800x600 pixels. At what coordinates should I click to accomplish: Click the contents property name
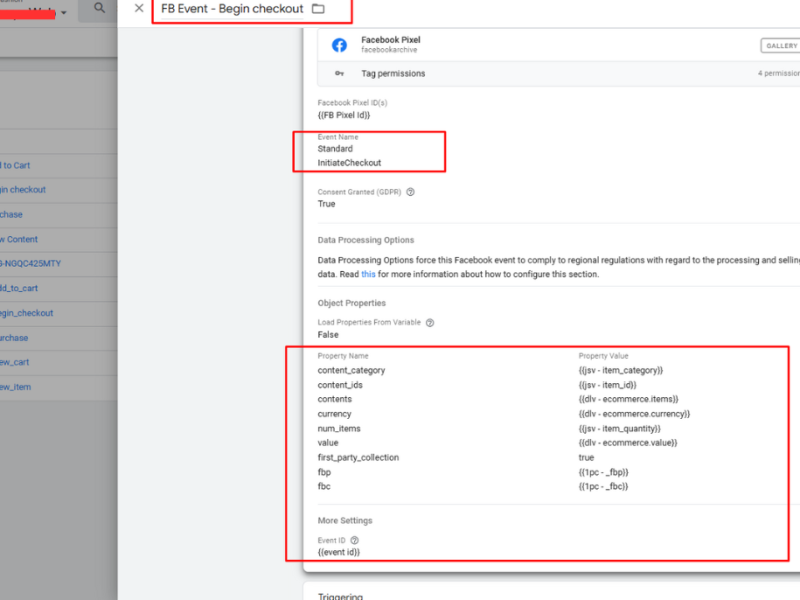pyautogui.click(x=335, y=399)
